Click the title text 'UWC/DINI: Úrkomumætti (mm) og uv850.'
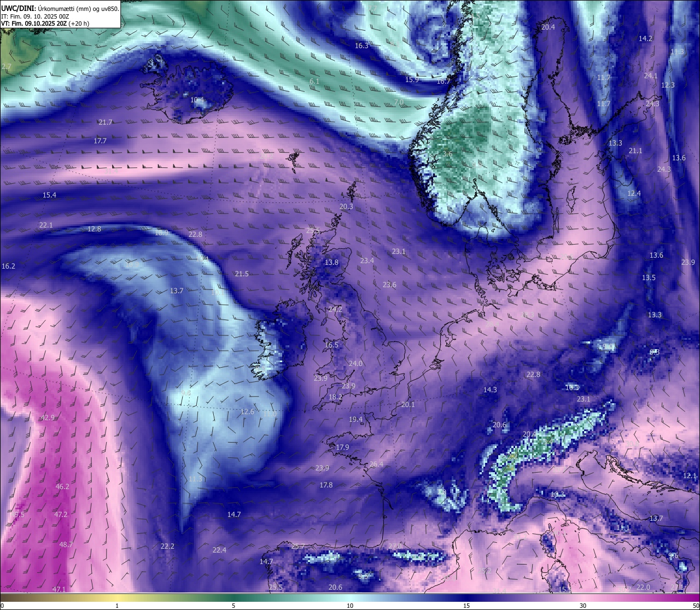The width and height of the screenshot is (700, 610). [60, 8]
